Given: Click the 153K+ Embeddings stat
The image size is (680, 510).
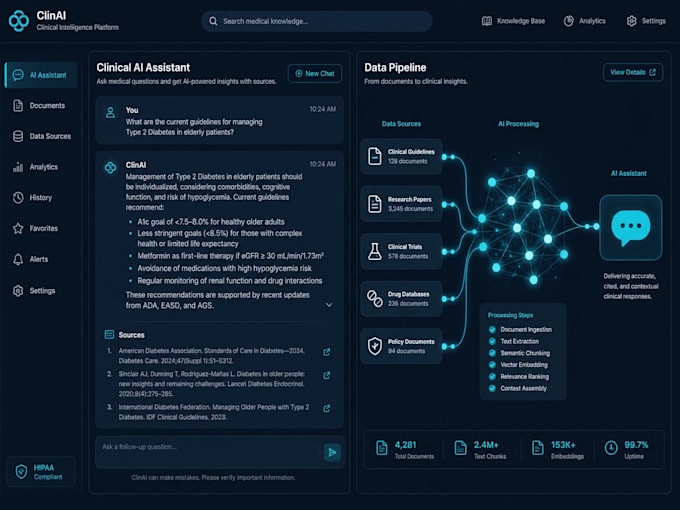Looking at the screenshot, I should [x=558, y=449].
